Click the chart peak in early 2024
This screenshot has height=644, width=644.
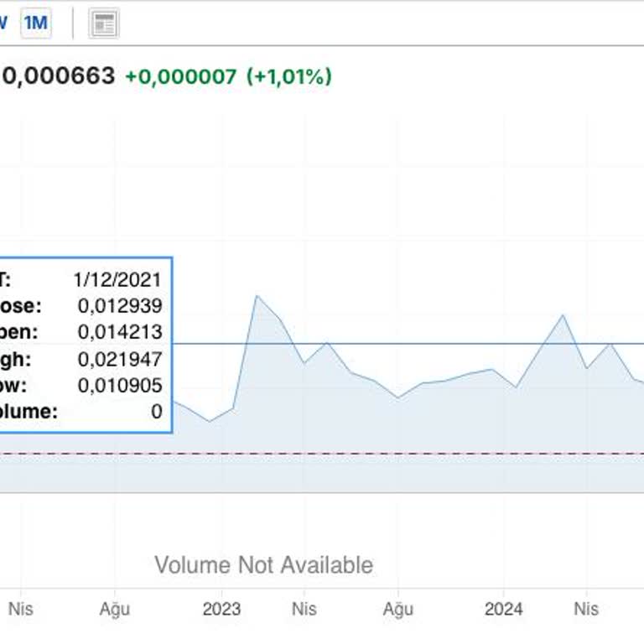click(x=563, y=315)
